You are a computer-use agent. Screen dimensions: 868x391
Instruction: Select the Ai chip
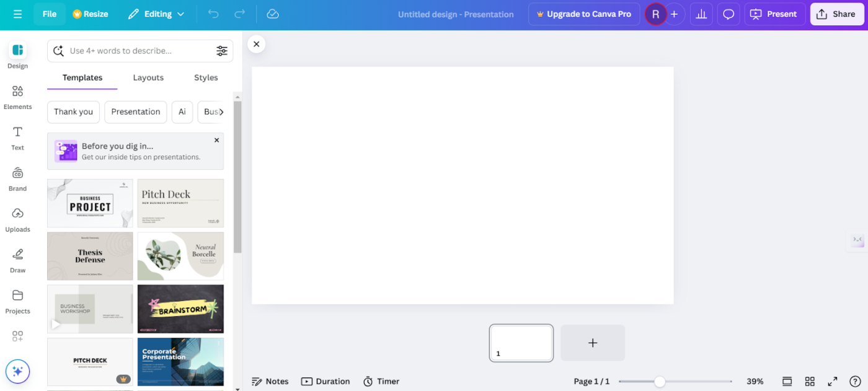182,112
